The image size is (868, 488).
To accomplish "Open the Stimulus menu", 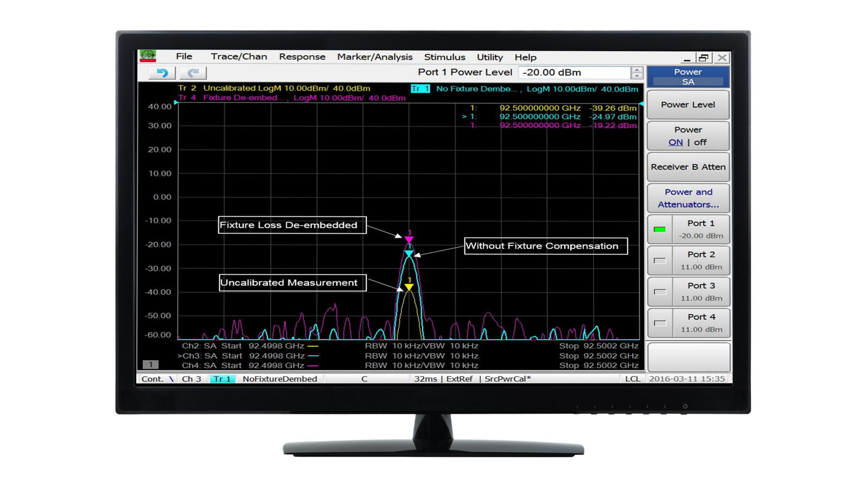I will coord(445,57).
